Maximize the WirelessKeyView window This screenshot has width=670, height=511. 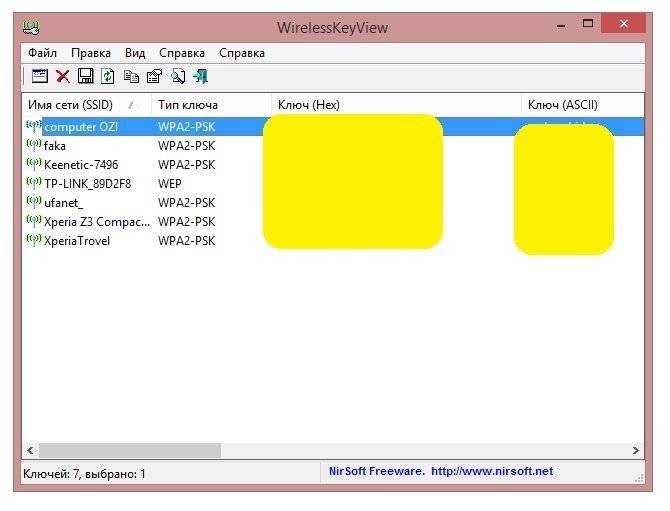588,23
